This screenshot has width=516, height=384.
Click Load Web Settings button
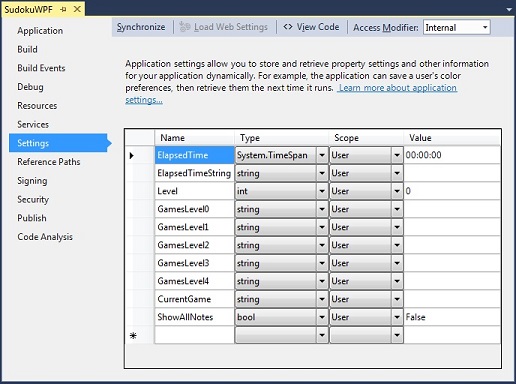[224, 27]
